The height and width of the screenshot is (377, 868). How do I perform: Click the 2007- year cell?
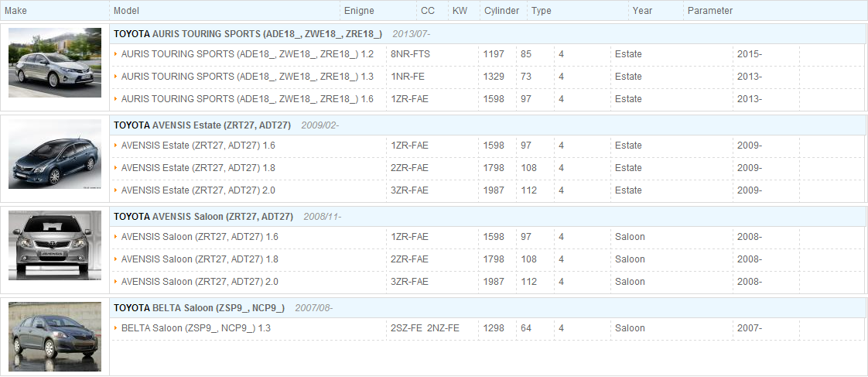pyautogui.click(x=750, y=328)
